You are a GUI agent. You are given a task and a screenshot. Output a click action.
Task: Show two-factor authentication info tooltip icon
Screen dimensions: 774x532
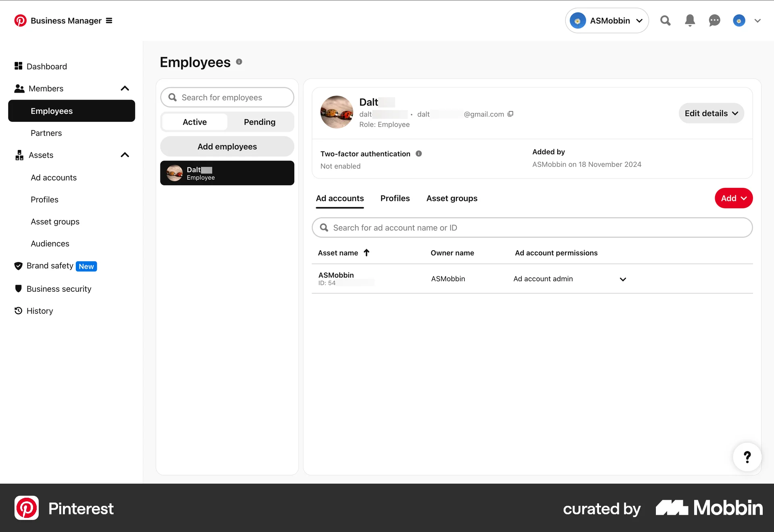click(x=418, y=154)
